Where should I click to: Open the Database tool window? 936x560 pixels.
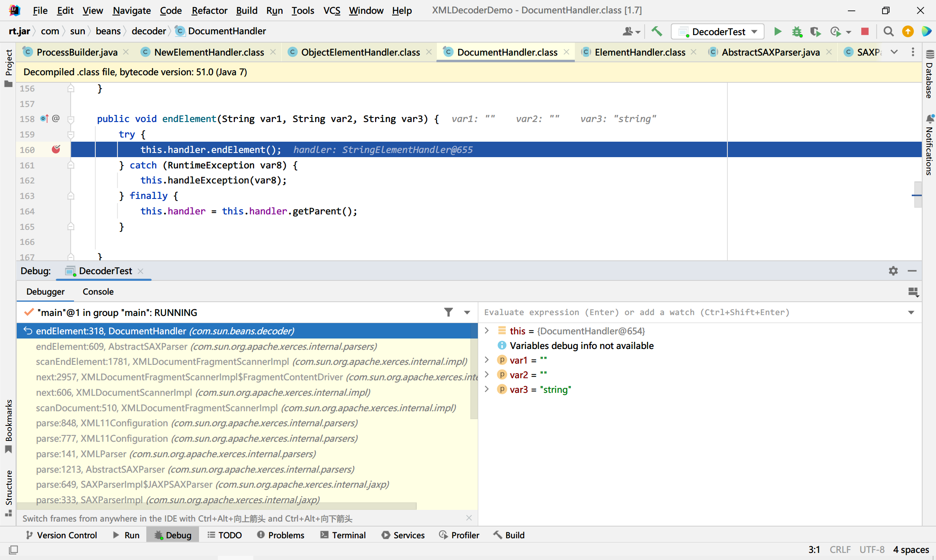(929, 75)
